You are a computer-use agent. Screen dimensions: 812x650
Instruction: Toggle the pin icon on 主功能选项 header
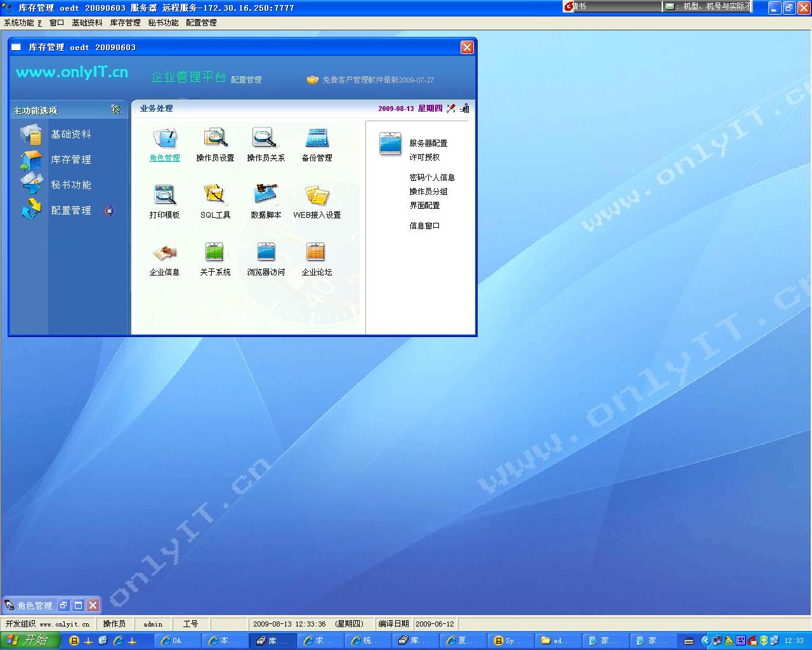(116, 109)
